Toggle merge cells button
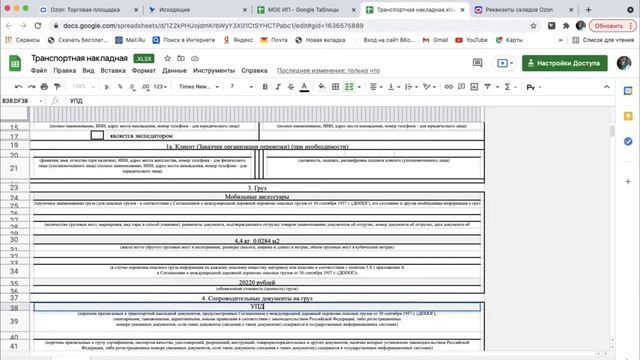Viewport: 640px width, 360px height. (349, 87)
